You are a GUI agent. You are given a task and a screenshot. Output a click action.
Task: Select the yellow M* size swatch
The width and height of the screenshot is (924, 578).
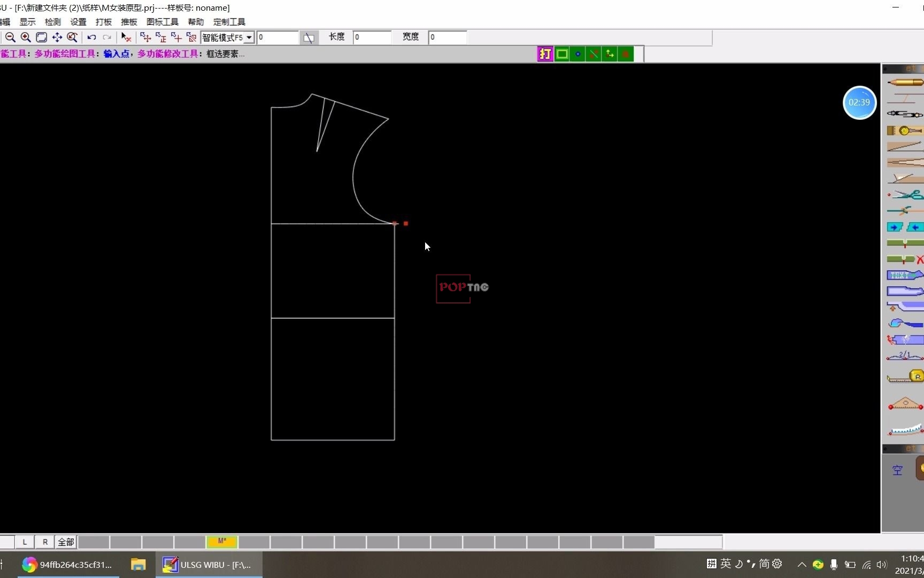tap(222, 542)
